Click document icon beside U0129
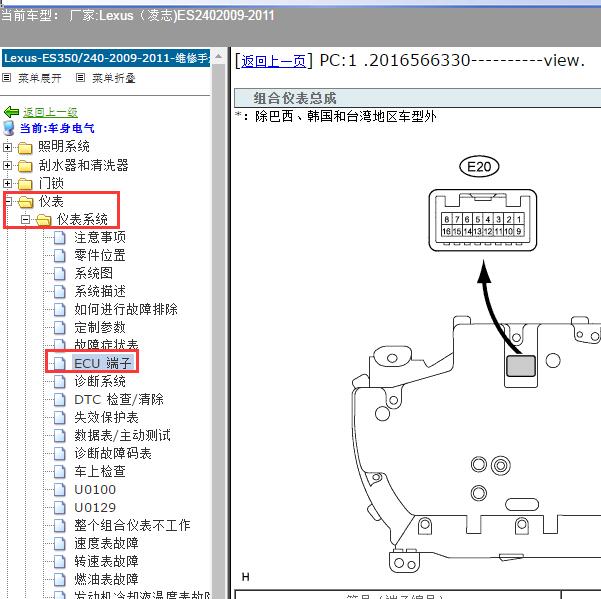Screen dimensions: 601x599 click(59, 508)
